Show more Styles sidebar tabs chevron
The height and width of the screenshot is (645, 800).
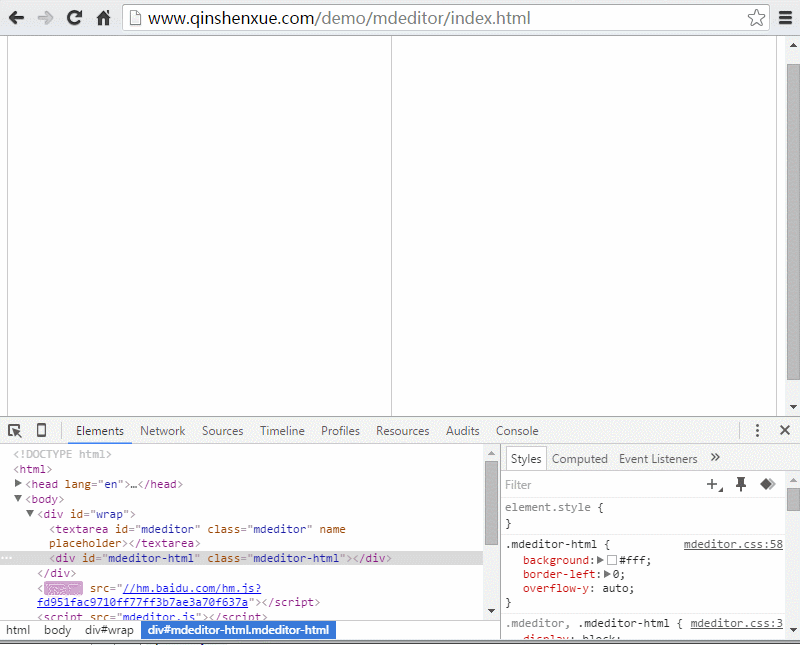(x=715, y=457)
